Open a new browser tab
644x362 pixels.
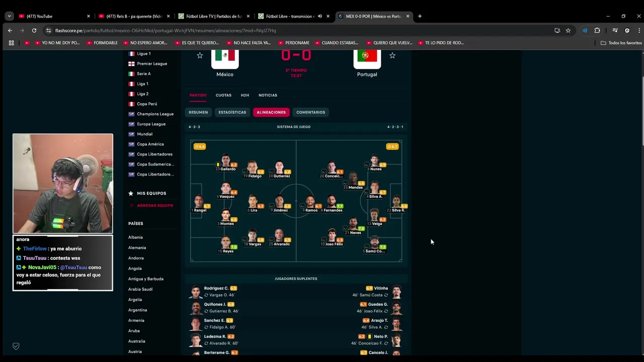coord(420,16)
